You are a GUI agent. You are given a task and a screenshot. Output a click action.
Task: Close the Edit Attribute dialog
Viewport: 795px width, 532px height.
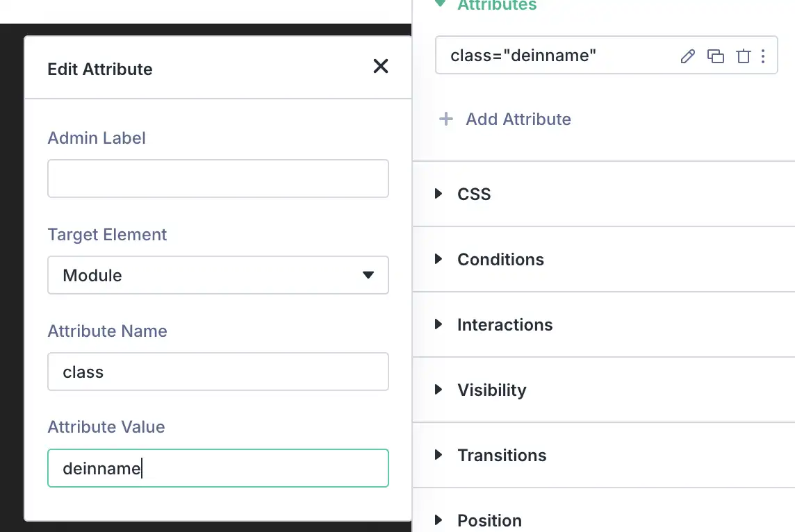coord(380,67)
